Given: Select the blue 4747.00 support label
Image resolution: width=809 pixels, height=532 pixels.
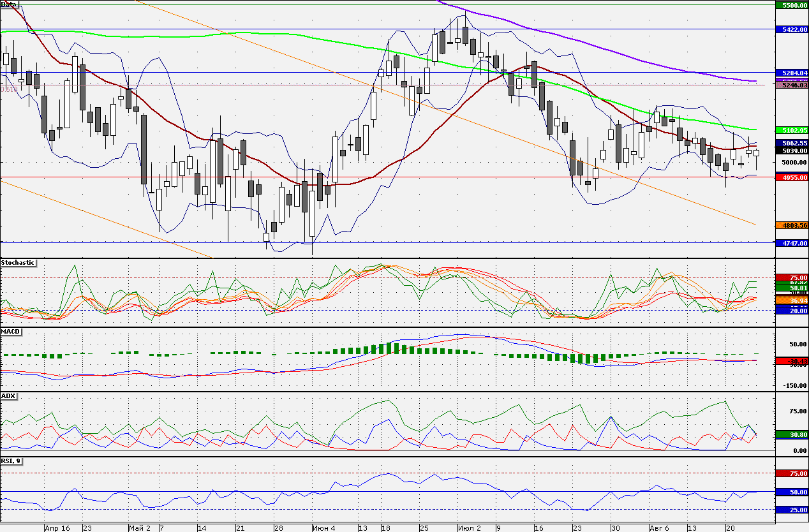Looking at the screenshot, I should click(792, 243).
